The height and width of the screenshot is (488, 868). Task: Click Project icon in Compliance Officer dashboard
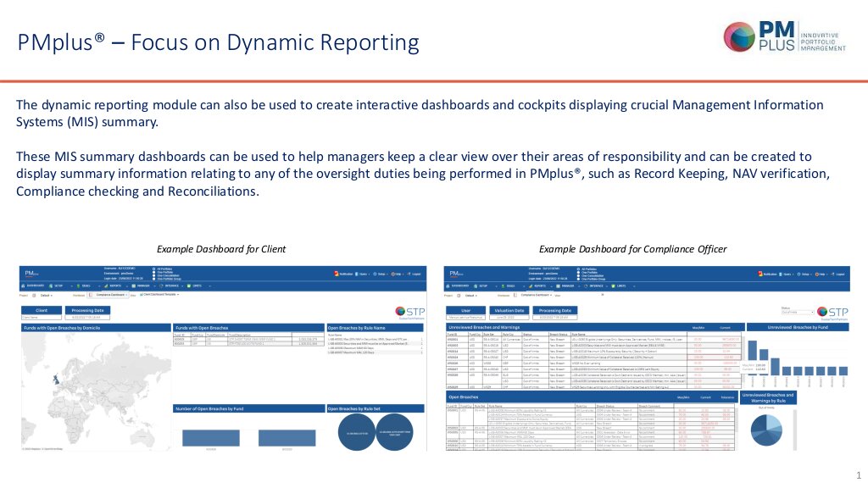(x=459, y=296)
